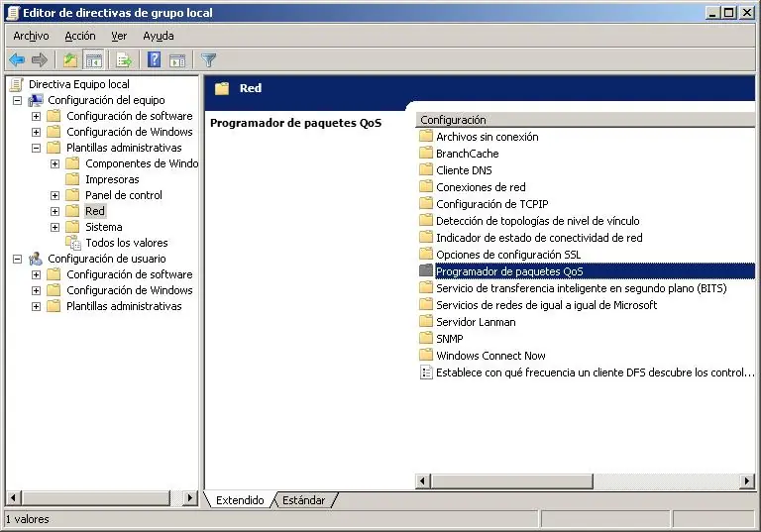
Task: Open the Ver menu
Action: tap(119, 36)
